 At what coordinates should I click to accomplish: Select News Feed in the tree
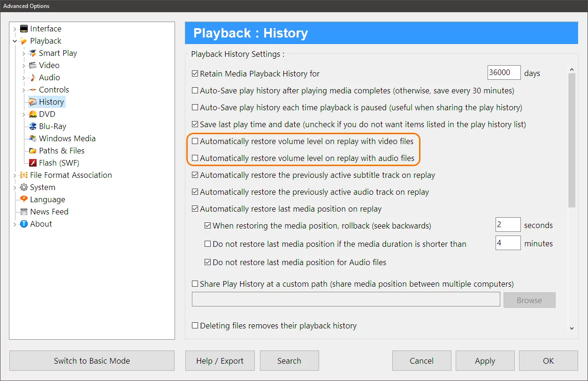(49, 212)
